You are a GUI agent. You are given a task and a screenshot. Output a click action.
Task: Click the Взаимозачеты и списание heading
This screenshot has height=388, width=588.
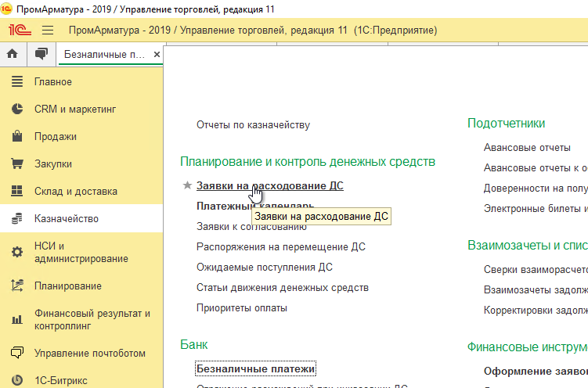tap(527, 246)
